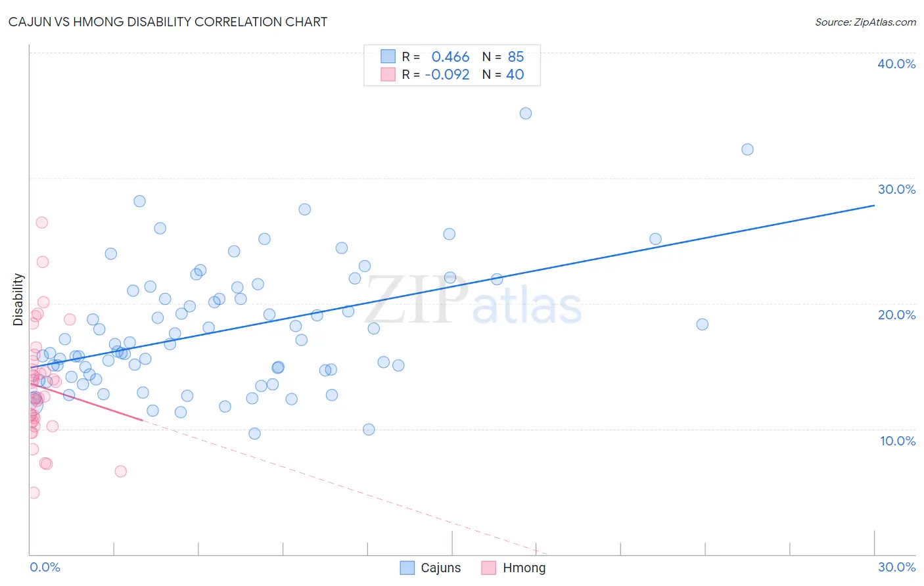Click the Cajun point at 18% far right

[702, 324]
